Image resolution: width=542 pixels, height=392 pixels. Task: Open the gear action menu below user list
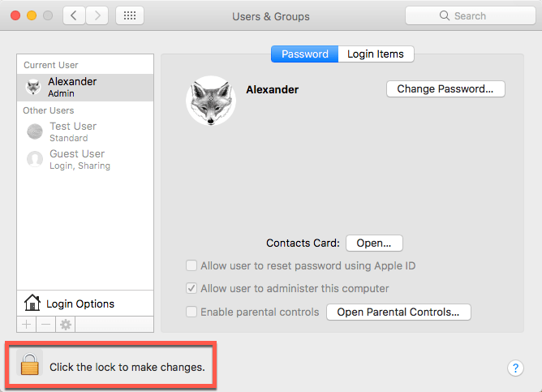(65, 324)
